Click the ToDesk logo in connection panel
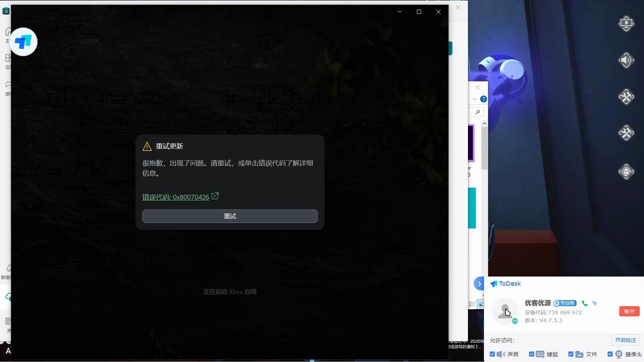Viewport: 644px width, 362px height. [506, 284]
